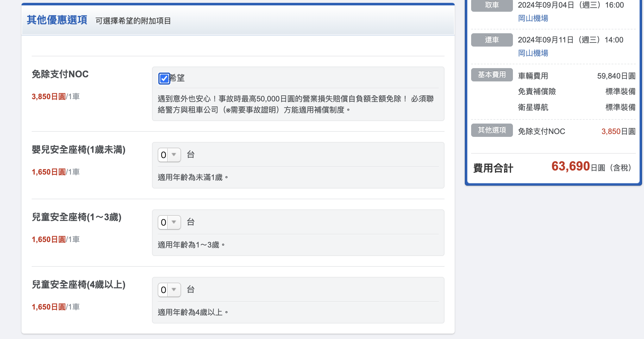Click the 岡山機場 pickup location link
This screenshot has width=644, height=339.
point(533,18)
